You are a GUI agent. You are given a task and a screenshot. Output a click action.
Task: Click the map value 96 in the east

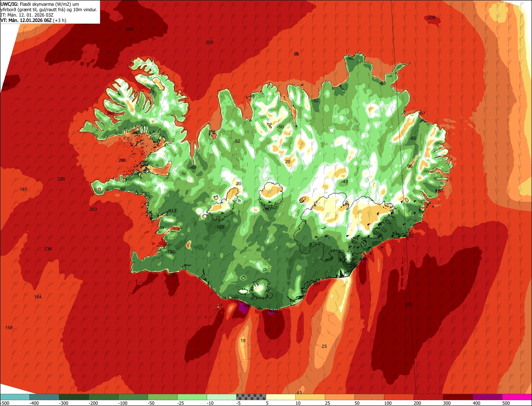click(x=410, y=166)
